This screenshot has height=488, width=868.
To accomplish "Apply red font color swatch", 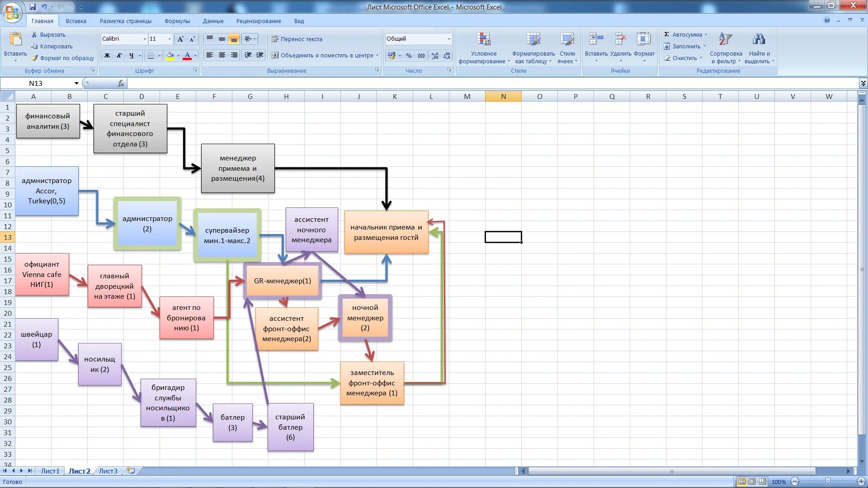I will coord(187,56).
